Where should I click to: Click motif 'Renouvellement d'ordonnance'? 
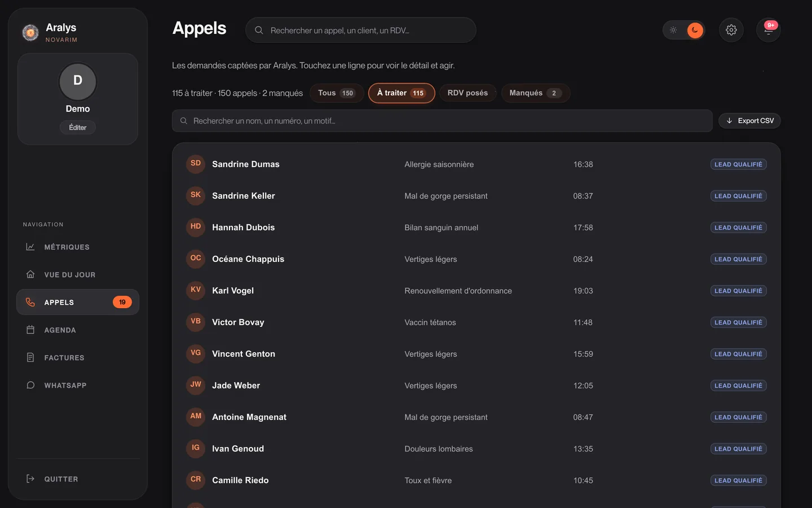click(x=458, y=291)
